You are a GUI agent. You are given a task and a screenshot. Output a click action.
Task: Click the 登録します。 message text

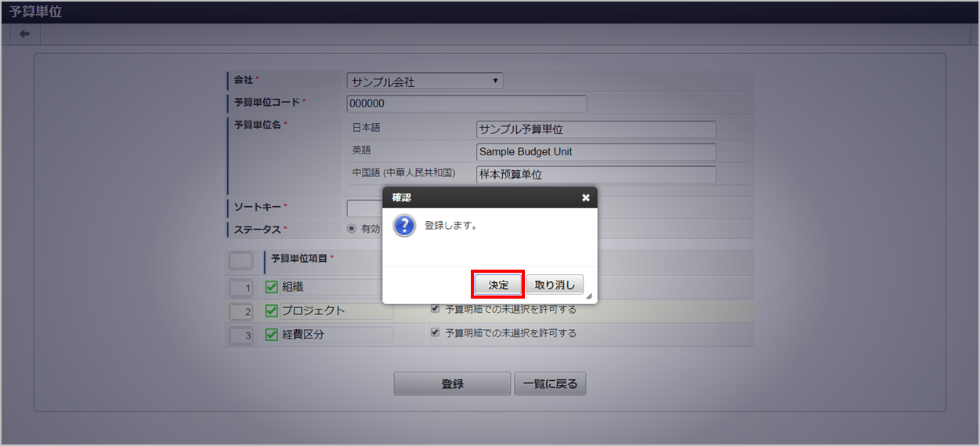click(451, 225)
